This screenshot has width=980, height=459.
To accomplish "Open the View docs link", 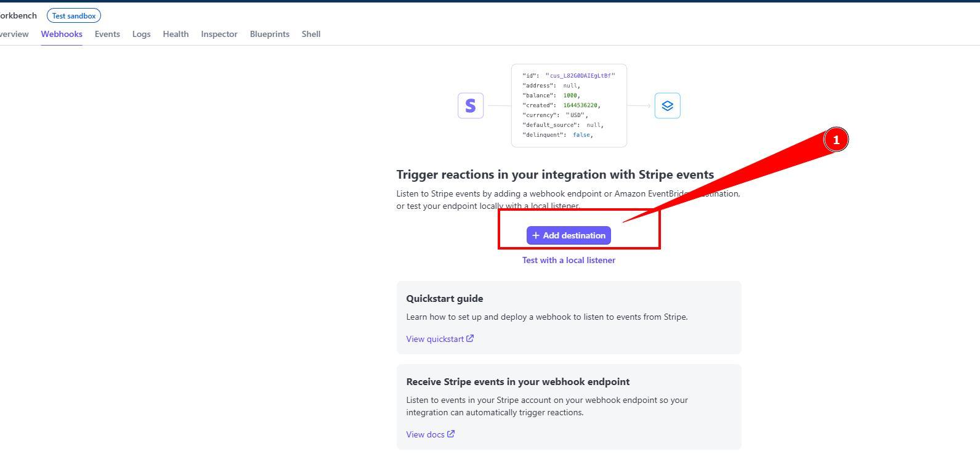I will pos(425,434).
